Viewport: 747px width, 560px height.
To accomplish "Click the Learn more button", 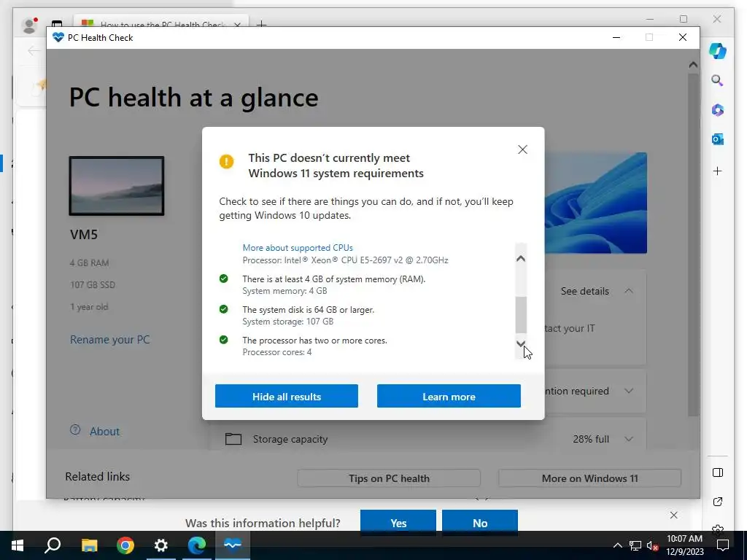I will pyautogui.click(x=449, y=396).
